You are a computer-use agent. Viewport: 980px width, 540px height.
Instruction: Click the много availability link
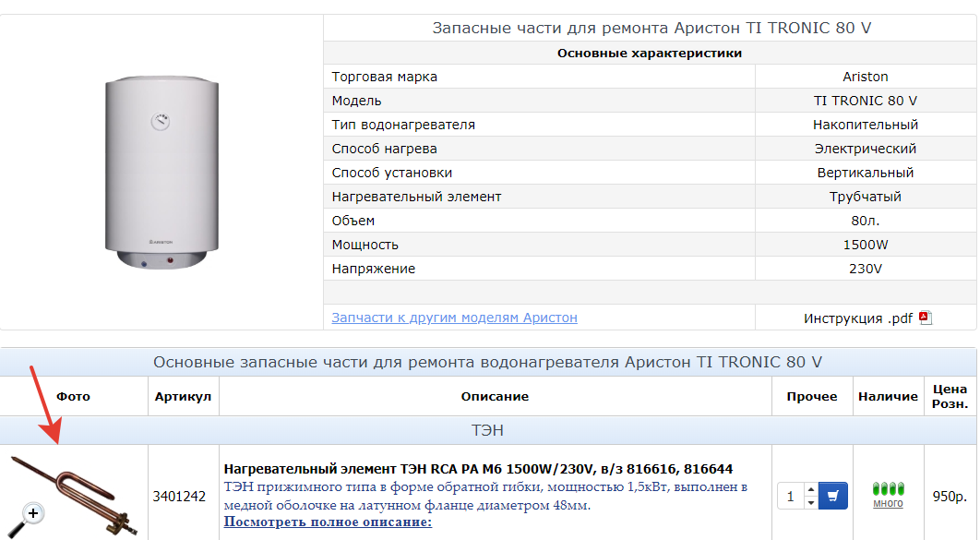pos(888,503)
